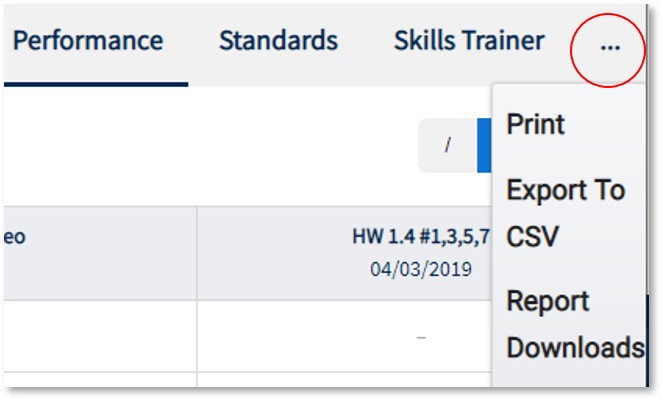Select the dash score cell under HW 1.4
Viewport: 662px width, 400px height.
[421, 338]
